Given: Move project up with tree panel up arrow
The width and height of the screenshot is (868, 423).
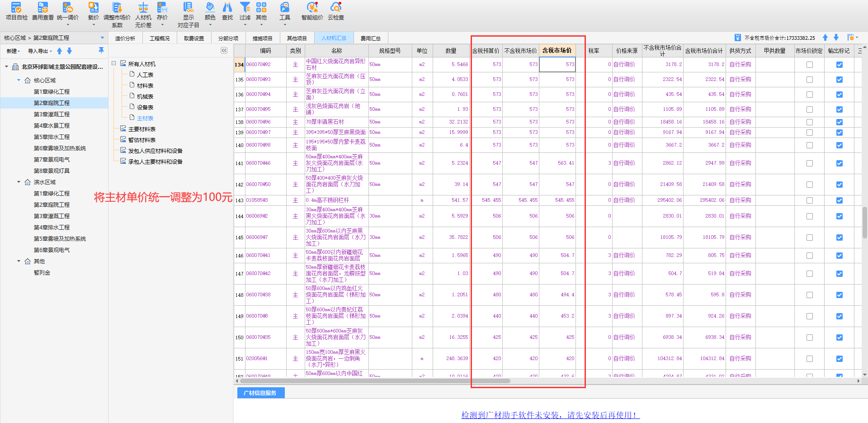Looking at the screenshot, I should (x=59, y=51).
